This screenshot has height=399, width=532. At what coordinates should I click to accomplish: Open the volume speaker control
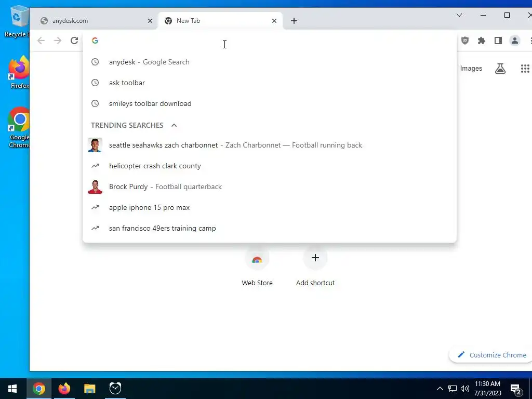pyautogui.click(x=464, y=389)
